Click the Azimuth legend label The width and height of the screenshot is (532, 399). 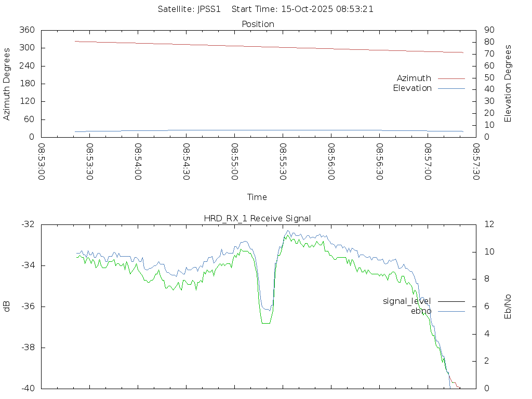click(414, 78)
